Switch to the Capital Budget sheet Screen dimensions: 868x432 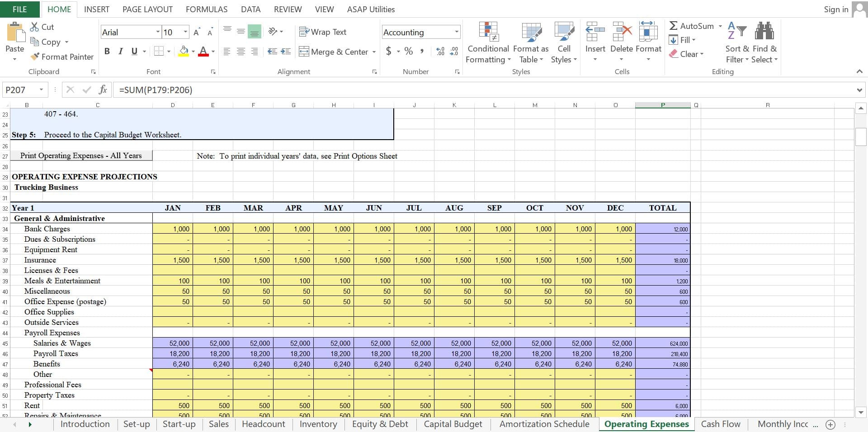pyautogui.click(x=453, y=424)
